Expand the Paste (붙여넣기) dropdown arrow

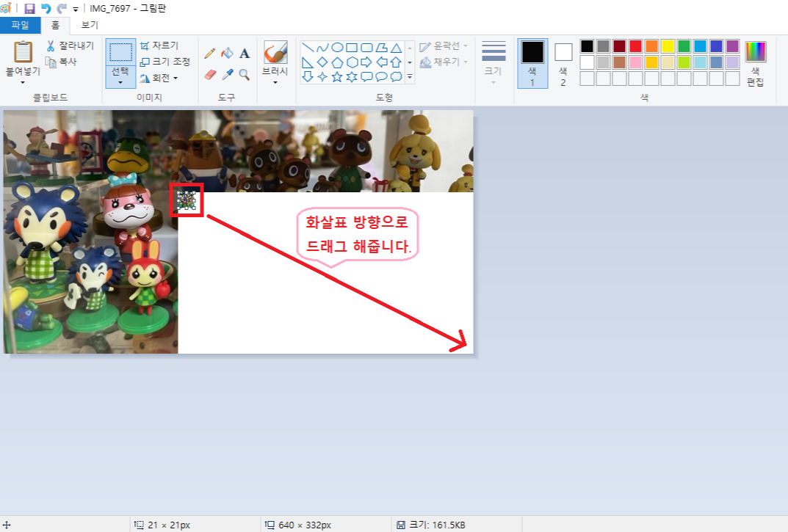tap(23, 82)
